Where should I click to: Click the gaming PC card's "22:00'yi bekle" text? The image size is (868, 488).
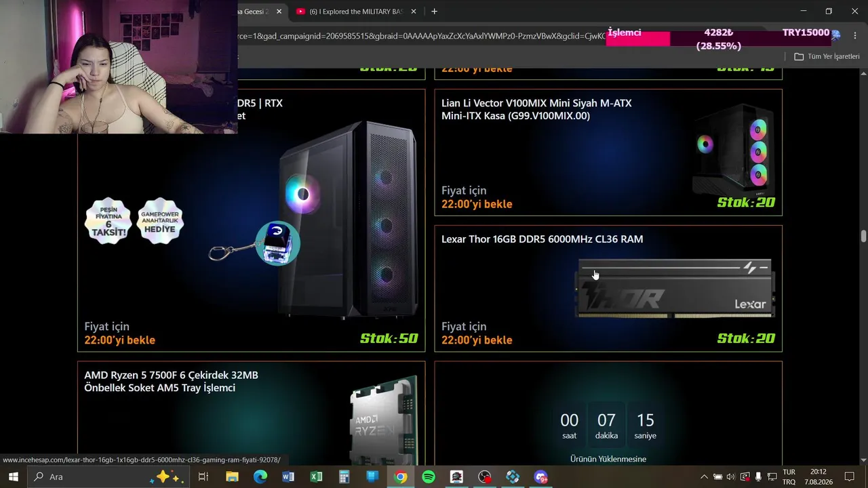coord(119,340)
